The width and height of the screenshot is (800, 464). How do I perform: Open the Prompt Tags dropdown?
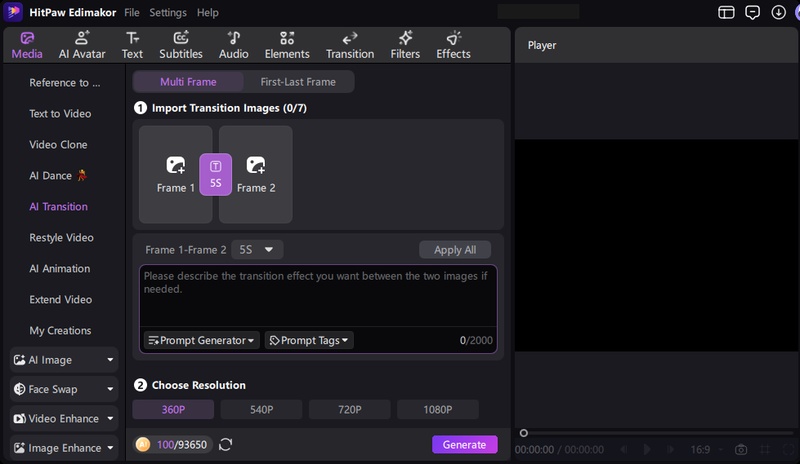[x=309, y=340]
